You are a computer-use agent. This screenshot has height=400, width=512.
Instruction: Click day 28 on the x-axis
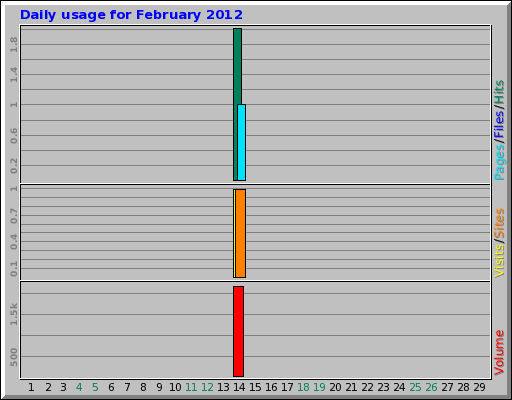[463, 387]
